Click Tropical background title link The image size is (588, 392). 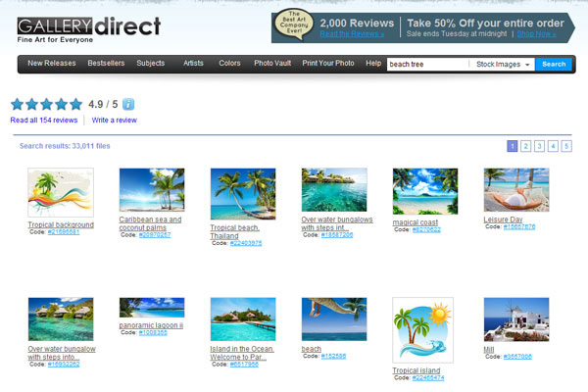click(x=61, y=224)
